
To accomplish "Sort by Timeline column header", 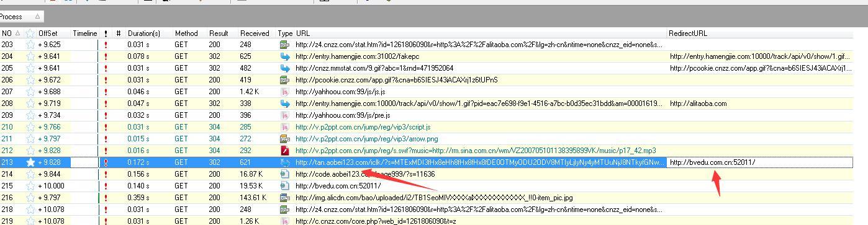I will (85, 33).
